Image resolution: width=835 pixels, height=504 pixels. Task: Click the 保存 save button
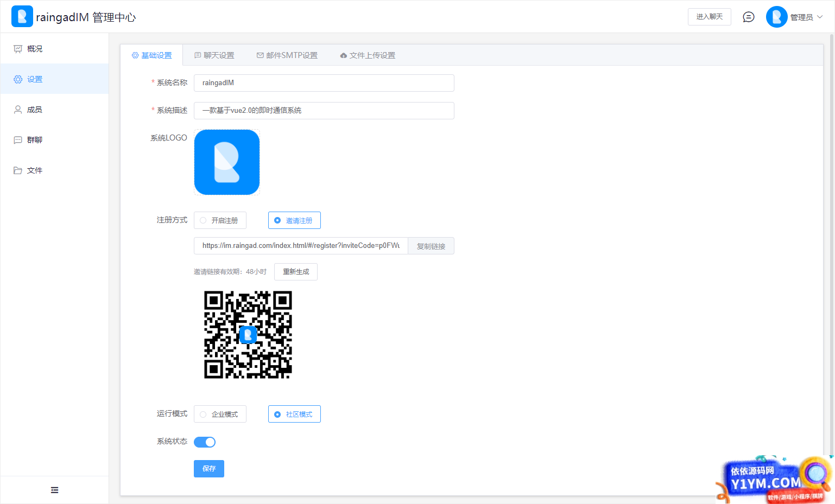pyautogui.click(x=209, y=469)
